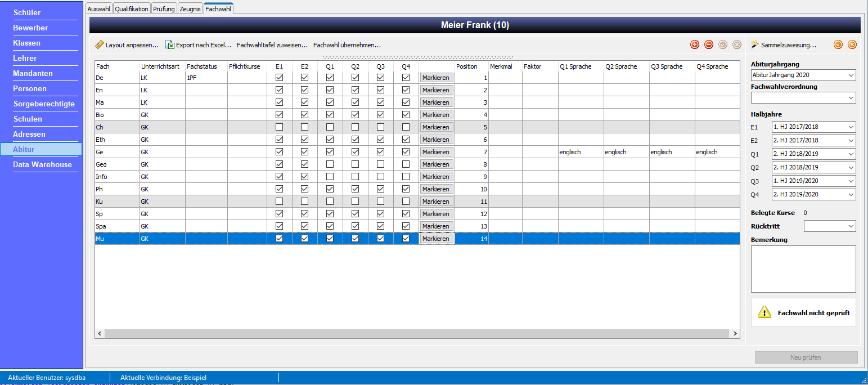Image resolution: width=868 pixels, height=385 pixels.
Task: Click into the Bemerkung text box
Action: pos(803,269)
